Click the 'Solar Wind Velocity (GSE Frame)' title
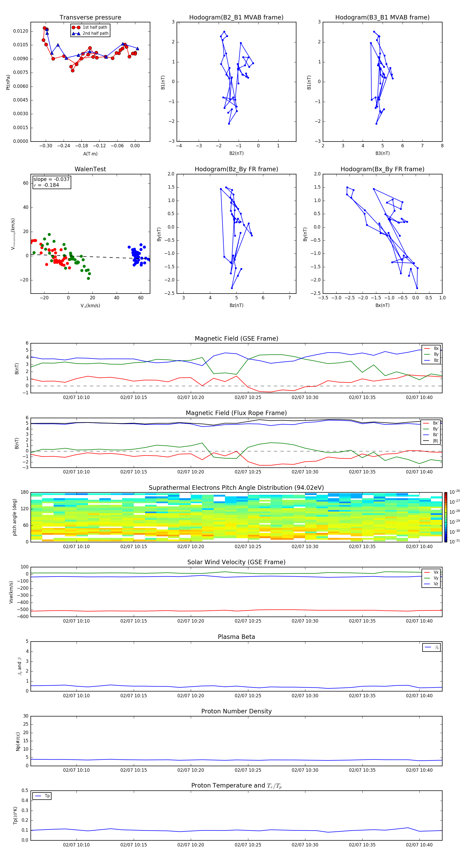 [x=236, y=562]
